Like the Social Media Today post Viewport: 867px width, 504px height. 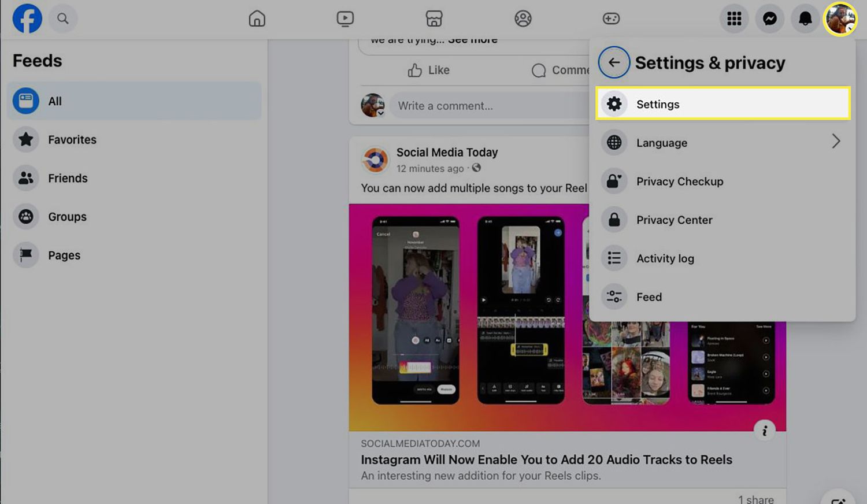point(429,70)
